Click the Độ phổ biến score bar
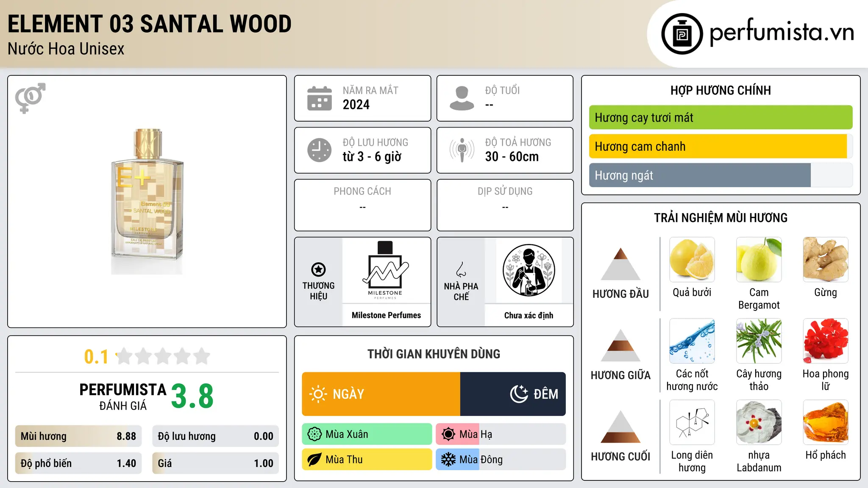This screenshot has height=488, width=868. click(78, 463)
